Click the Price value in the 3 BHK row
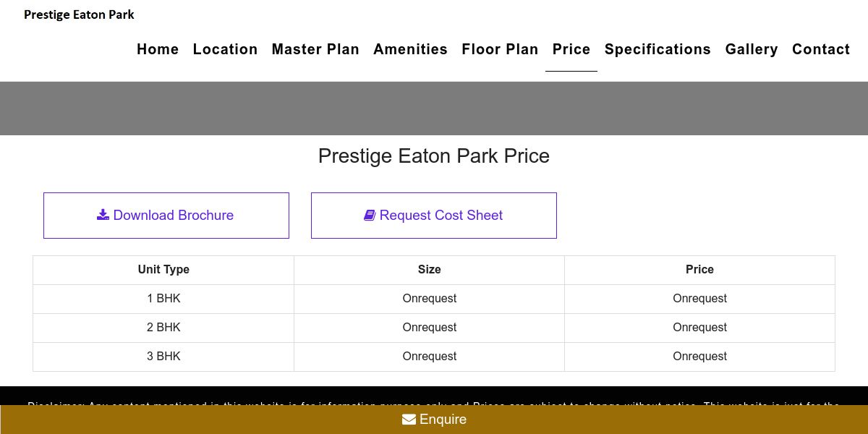The image size is (868, 434). point(699,357)
